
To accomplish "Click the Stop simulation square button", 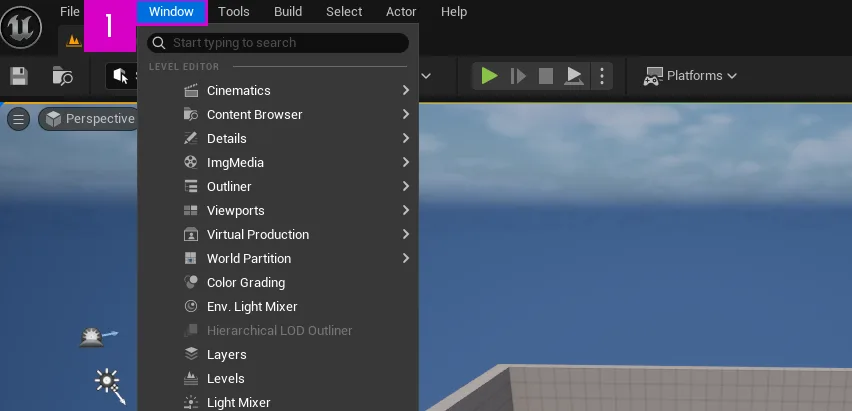I will pos(546,76).
